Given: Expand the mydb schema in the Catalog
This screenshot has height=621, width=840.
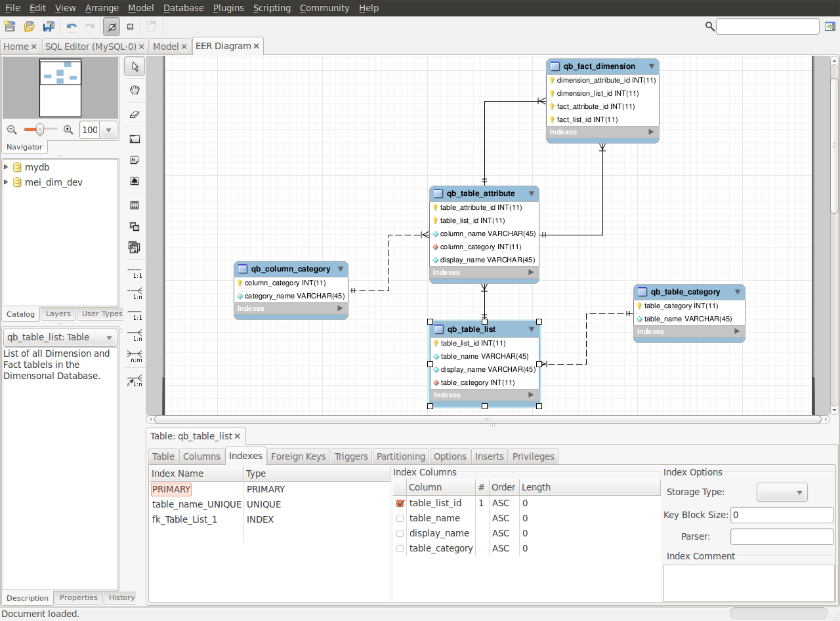Looking at the screenshot, I should [x=7, y=167].
